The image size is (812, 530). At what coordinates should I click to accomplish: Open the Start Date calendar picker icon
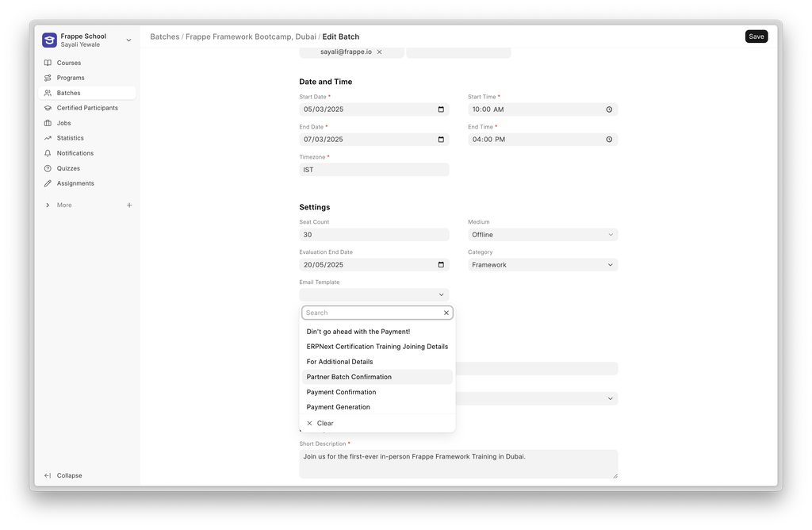coord(441,109)
